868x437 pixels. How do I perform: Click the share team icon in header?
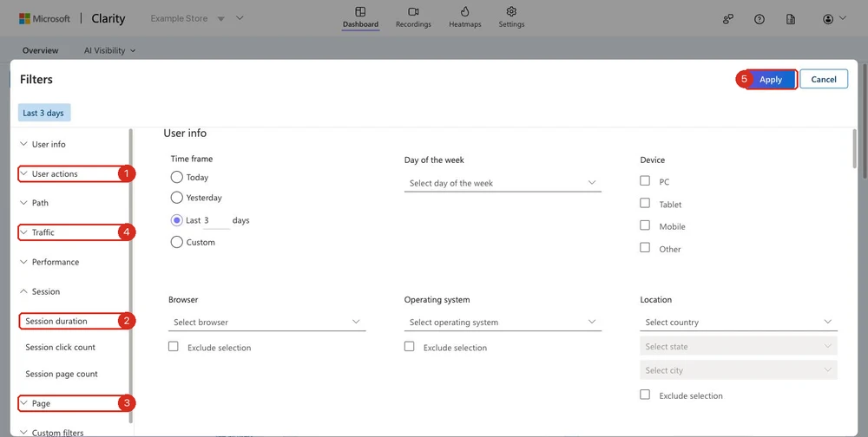tap(728, 19)
